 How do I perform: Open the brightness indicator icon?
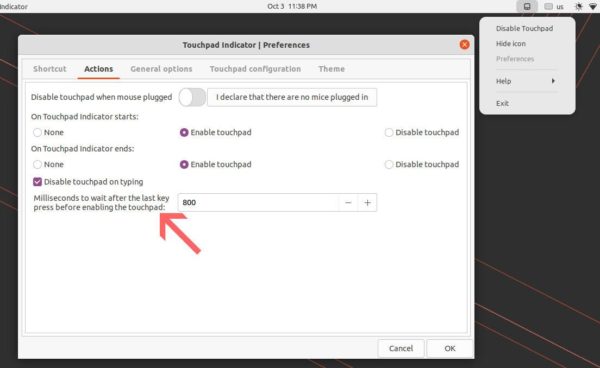[579, 7]
